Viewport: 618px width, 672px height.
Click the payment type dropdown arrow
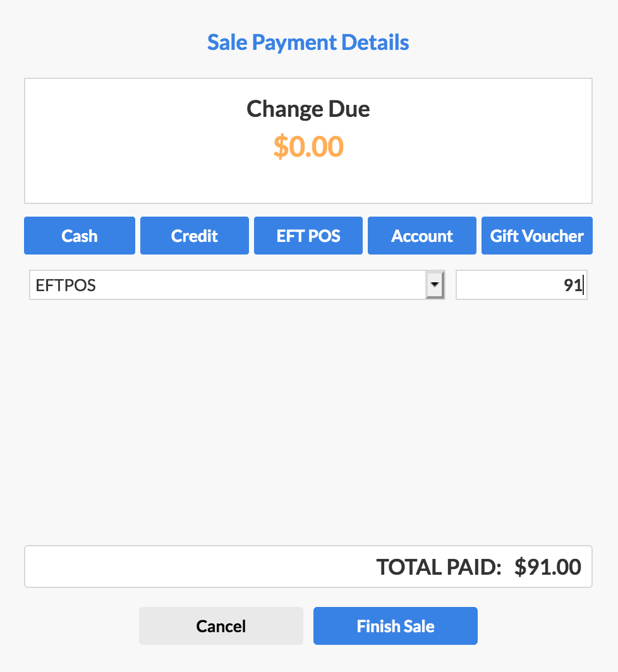coord(435,285)
